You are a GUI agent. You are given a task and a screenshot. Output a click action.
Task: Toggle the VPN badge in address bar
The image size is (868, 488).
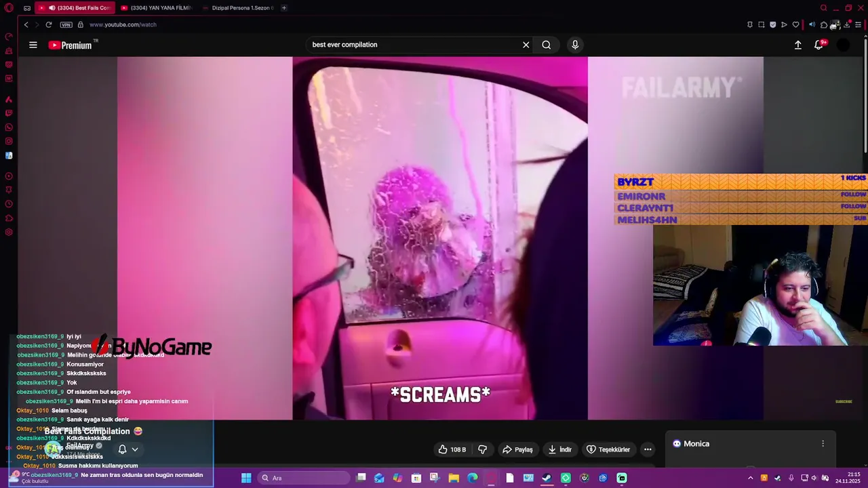[x=66, y=24]
